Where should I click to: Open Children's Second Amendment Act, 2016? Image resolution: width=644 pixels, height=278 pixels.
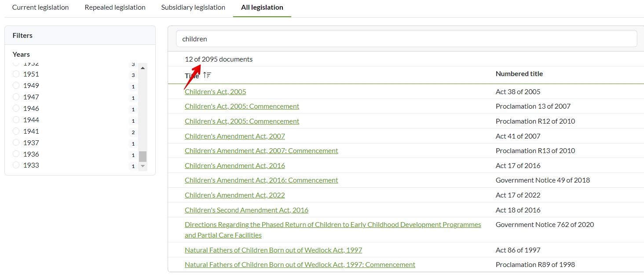246,210
